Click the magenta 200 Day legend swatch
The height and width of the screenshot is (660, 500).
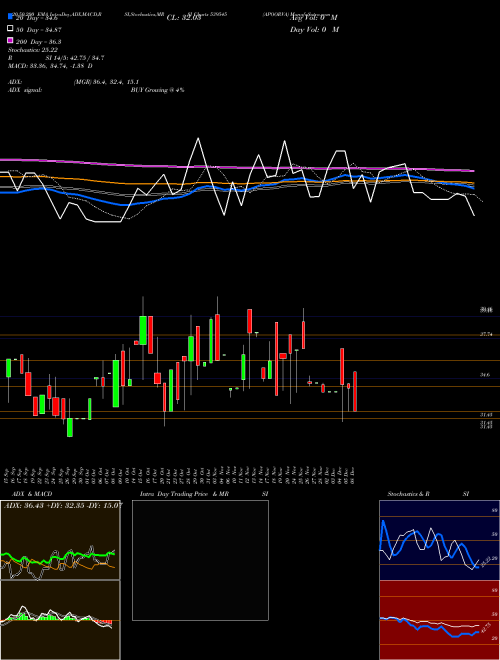[x=11, y=40]
